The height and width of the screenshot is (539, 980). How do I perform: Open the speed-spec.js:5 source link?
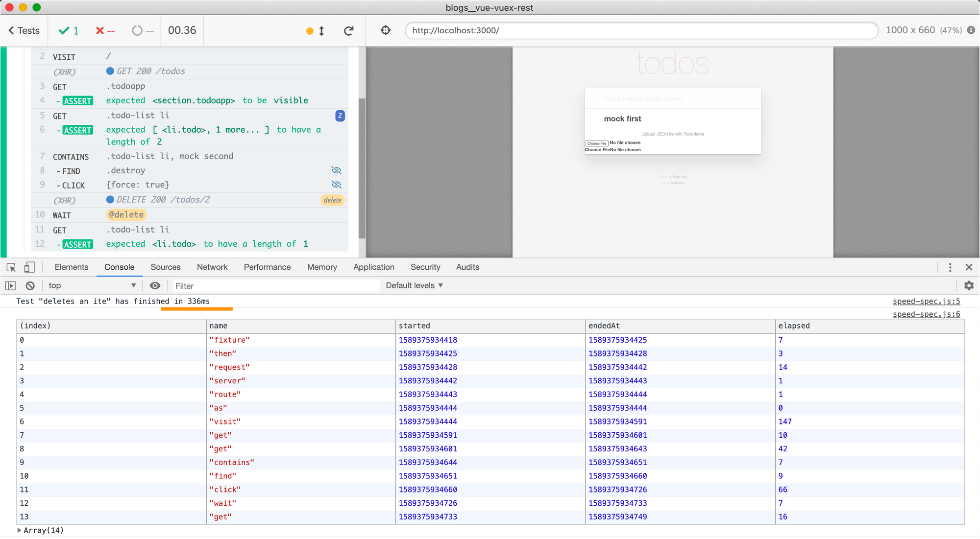pyautogui.click(x=926, y=302)
